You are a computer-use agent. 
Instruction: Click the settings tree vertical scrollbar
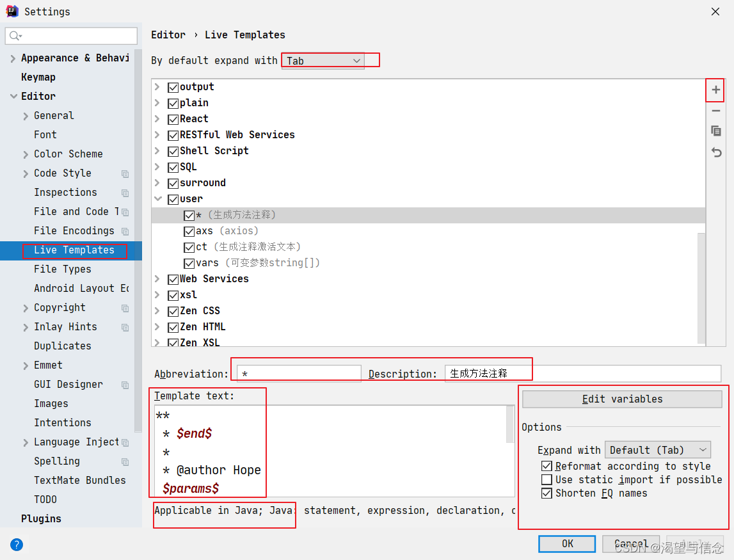(138, 240)
